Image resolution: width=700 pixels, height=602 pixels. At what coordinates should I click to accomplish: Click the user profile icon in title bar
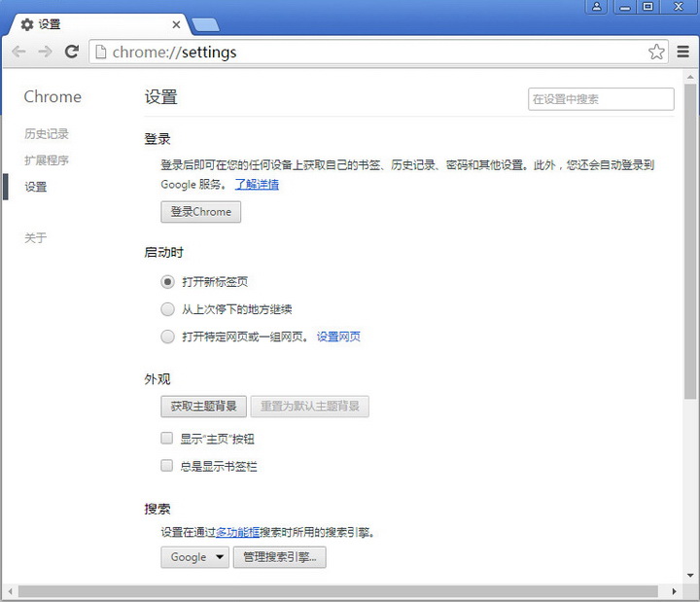click(597, 7)
